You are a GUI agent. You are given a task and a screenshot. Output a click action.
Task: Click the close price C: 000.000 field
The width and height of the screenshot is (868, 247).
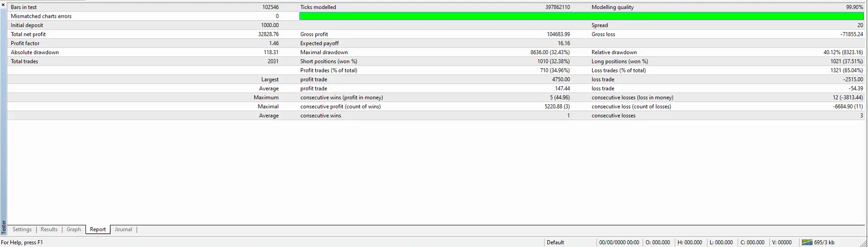[752, 242]
